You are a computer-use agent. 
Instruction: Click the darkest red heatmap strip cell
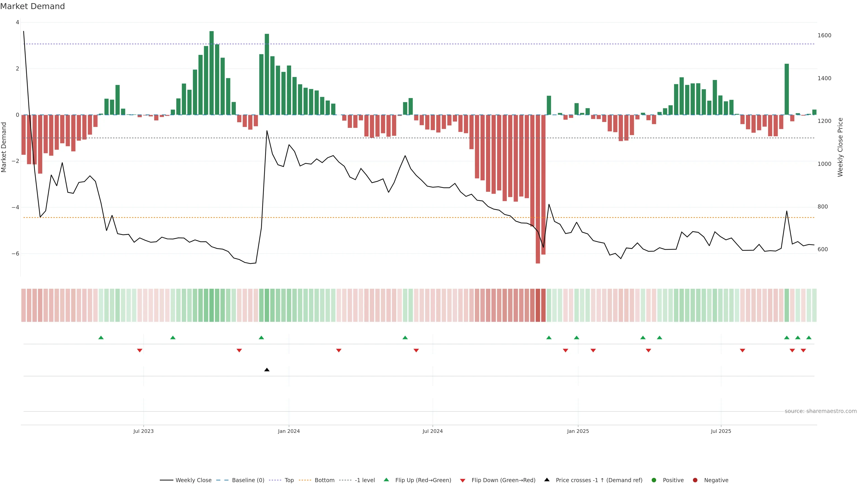[538, 305]
